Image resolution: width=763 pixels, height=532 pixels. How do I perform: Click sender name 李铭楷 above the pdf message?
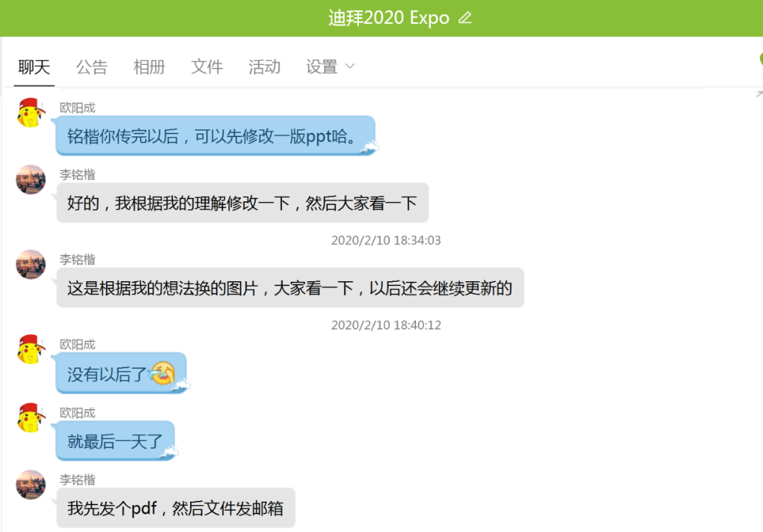pyautogui.click(x=78, y=480)
